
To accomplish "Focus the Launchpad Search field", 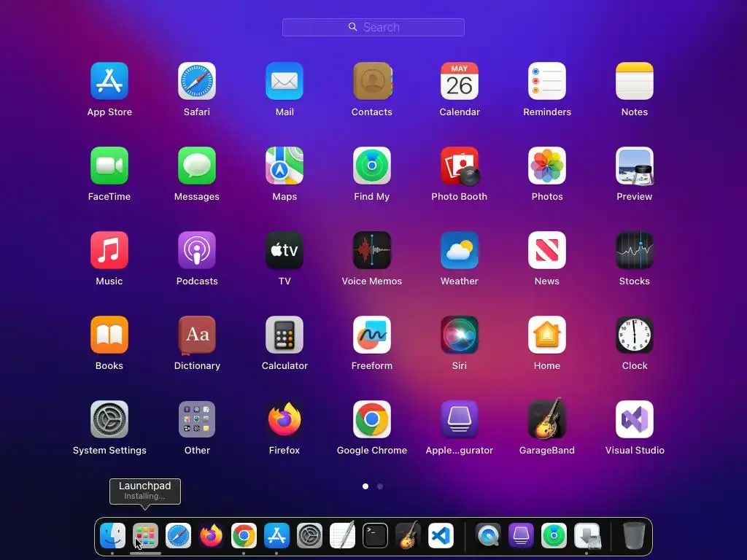I will pyautogui.click(x=373, y=27).
